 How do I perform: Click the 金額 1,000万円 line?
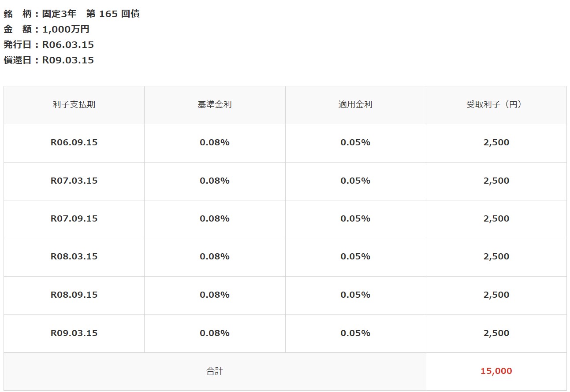point(46,29)
